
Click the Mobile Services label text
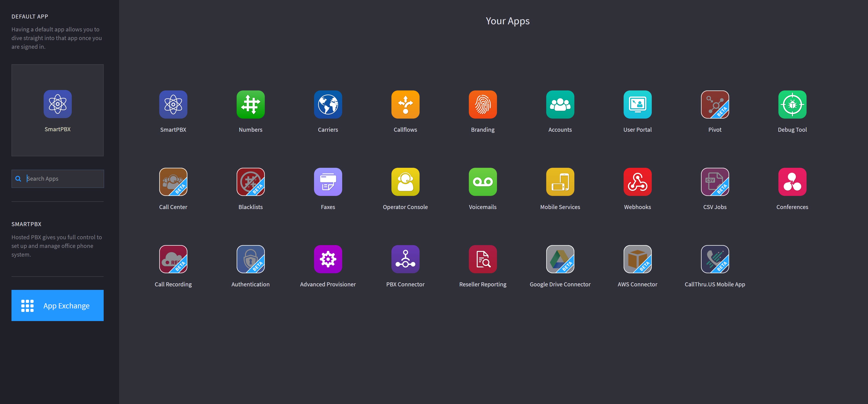point(560,207)
